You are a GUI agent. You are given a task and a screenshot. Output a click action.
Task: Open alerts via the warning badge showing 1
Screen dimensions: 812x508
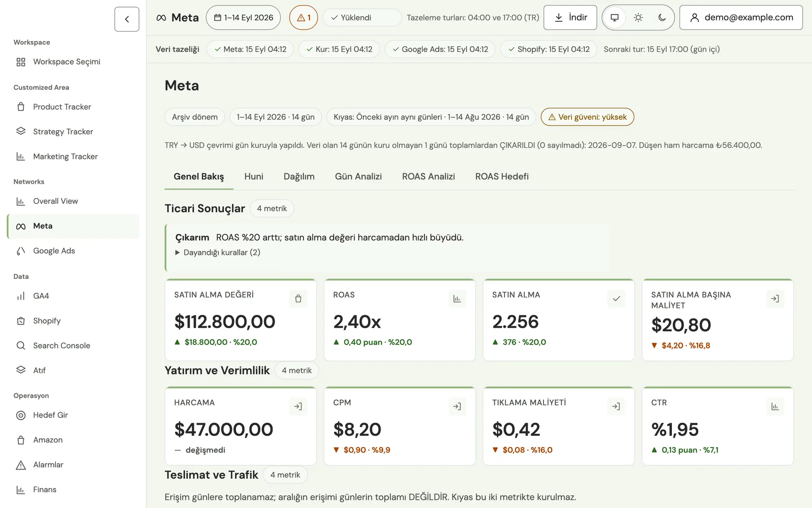303,18
